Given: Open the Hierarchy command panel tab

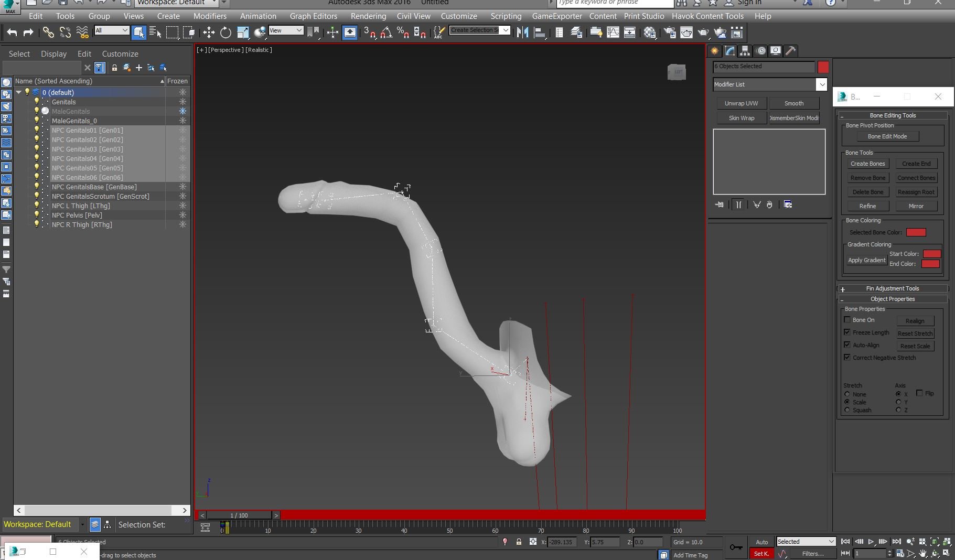Looking at the screenshot, I should coord(745,51).
